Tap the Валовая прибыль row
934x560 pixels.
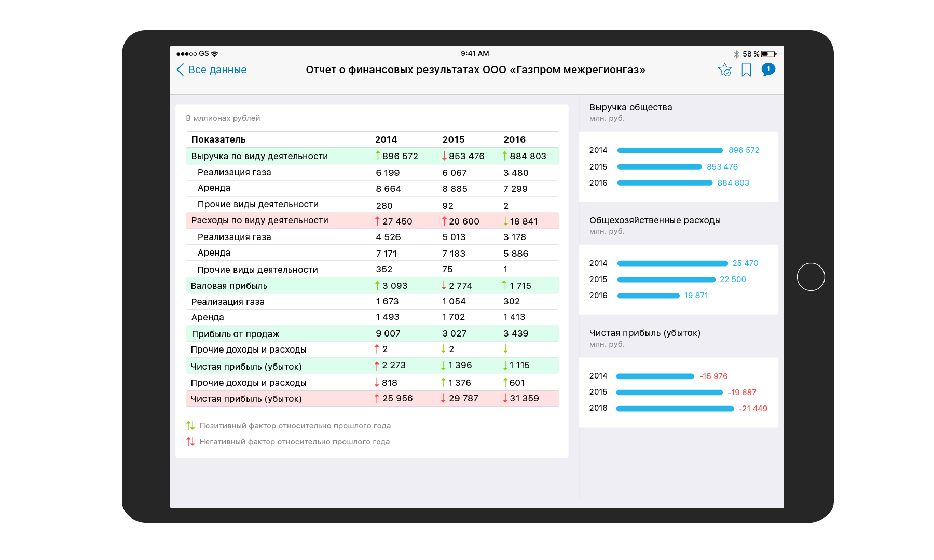pos(229,286)
